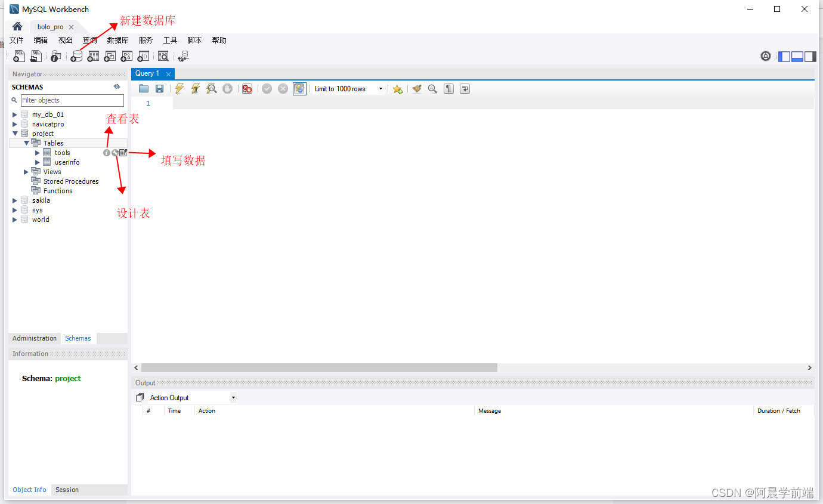This screenshot has width=823, height=504.
Task: Toggle left sidebar visibility button
Action: pos(784,57)
